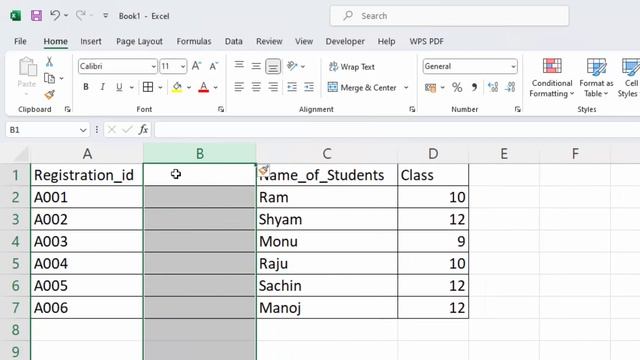Activate the Format Painter brush

(49, 95)
